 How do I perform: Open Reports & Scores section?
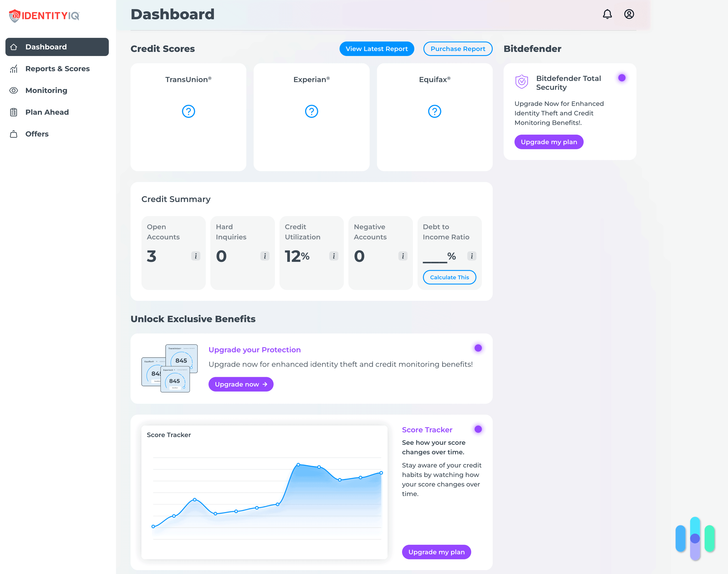tap(57, 69)
